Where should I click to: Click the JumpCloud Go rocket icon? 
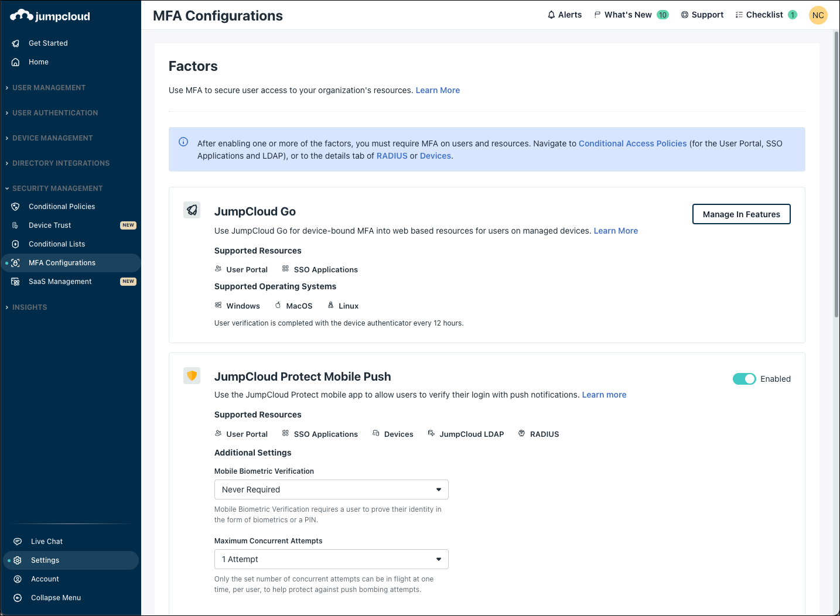192,210
